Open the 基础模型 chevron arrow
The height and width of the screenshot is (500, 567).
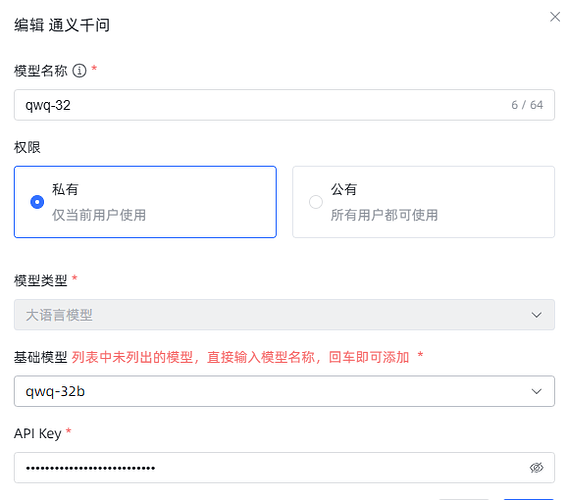pos(536,391)
